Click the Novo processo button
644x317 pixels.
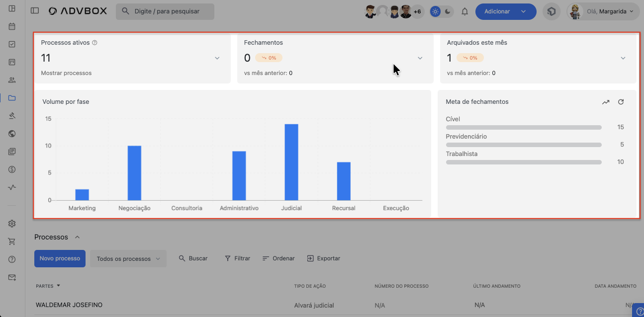coord(60,258)
